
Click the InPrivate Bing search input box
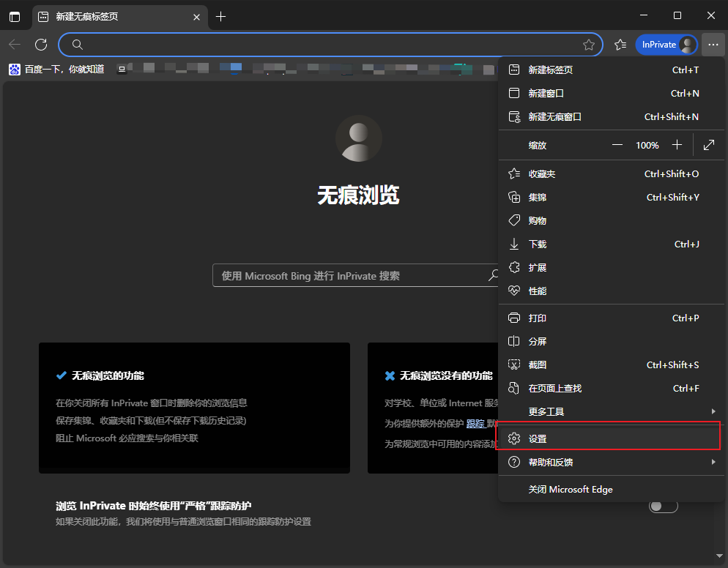[352, 275]
